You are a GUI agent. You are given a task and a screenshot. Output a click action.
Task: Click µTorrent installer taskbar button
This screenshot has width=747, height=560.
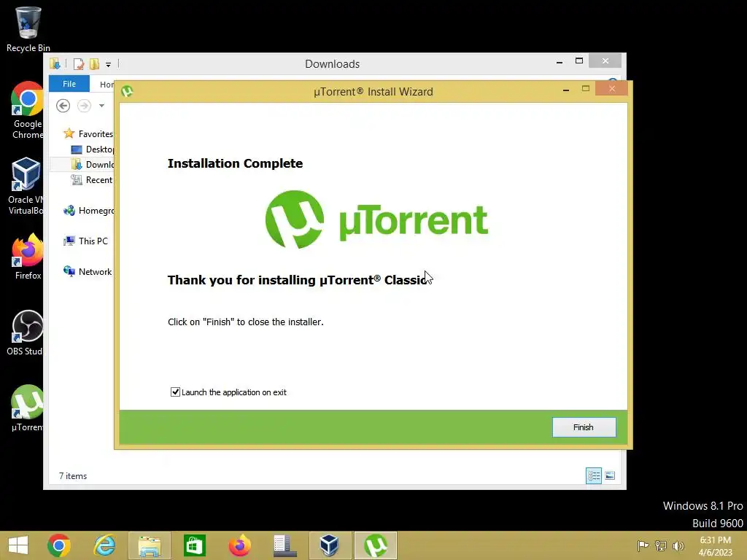click(376, 545)
